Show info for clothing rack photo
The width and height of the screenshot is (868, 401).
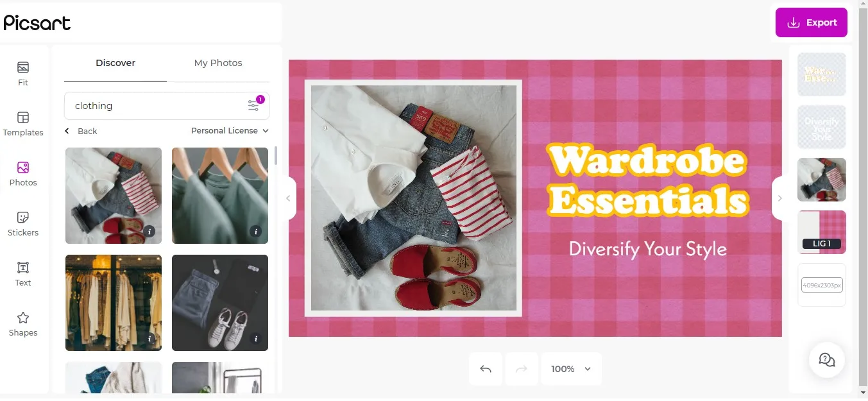(149, 339)
